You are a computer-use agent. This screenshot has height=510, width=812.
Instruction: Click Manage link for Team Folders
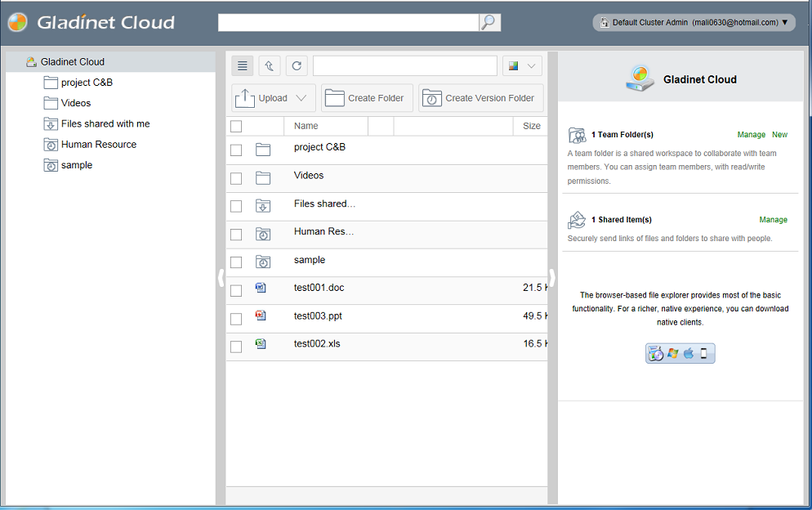751,135
